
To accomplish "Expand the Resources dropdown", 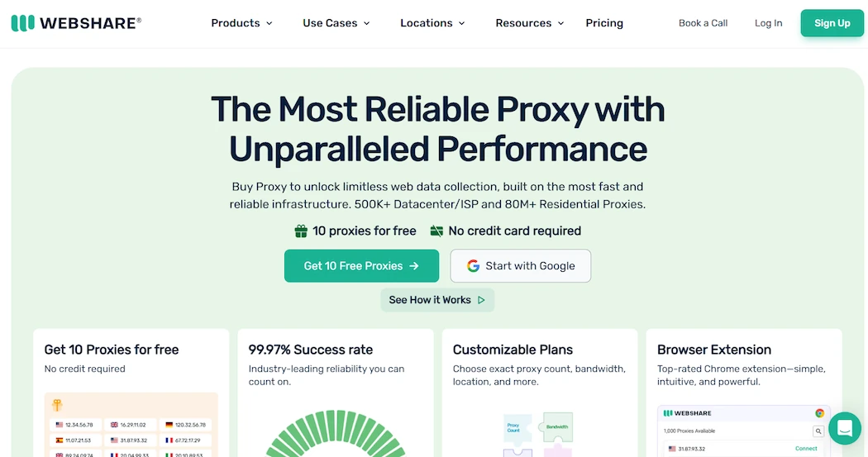I will pos(529,23).
